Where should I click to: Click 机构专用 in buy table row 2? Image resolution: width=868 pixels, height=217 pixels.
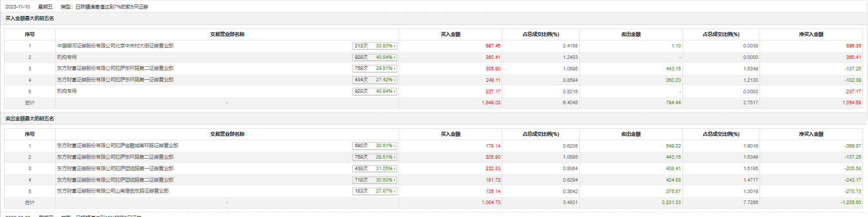67,57
